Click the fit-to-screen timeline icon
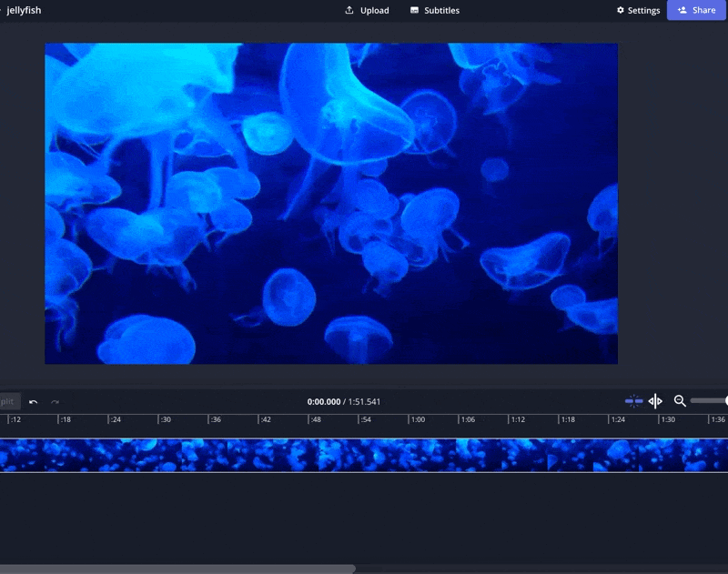The width and height of the screenshot is (728, 574). click(x=655, y=401)
